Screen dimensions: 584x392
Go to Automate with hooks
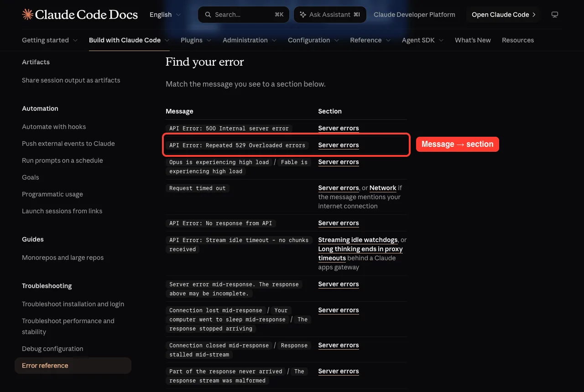(x=54, y=127)
